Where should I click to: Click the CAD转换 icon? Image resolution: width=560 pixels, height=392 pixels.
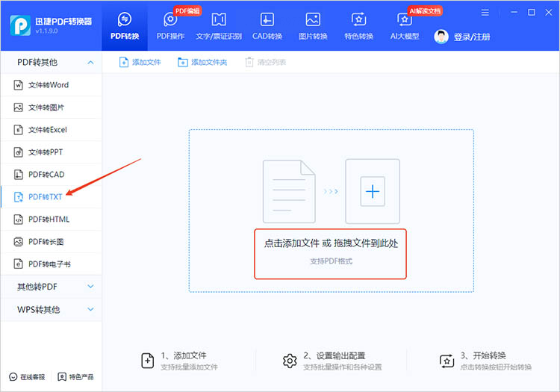pos(267,19)
